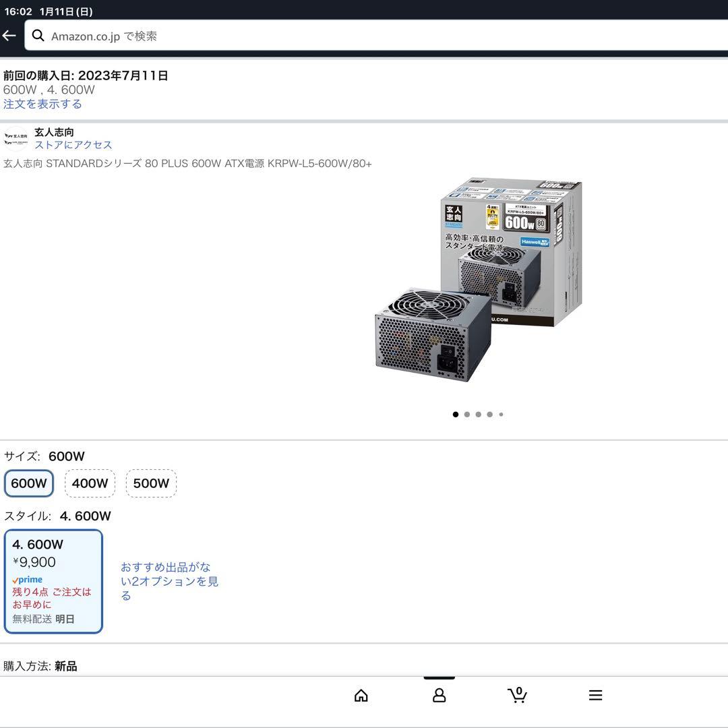The width and height of the screenshot is (728, 728).
Task: Tap the last carousel dot indicator
Action: [x=501, y=414]
